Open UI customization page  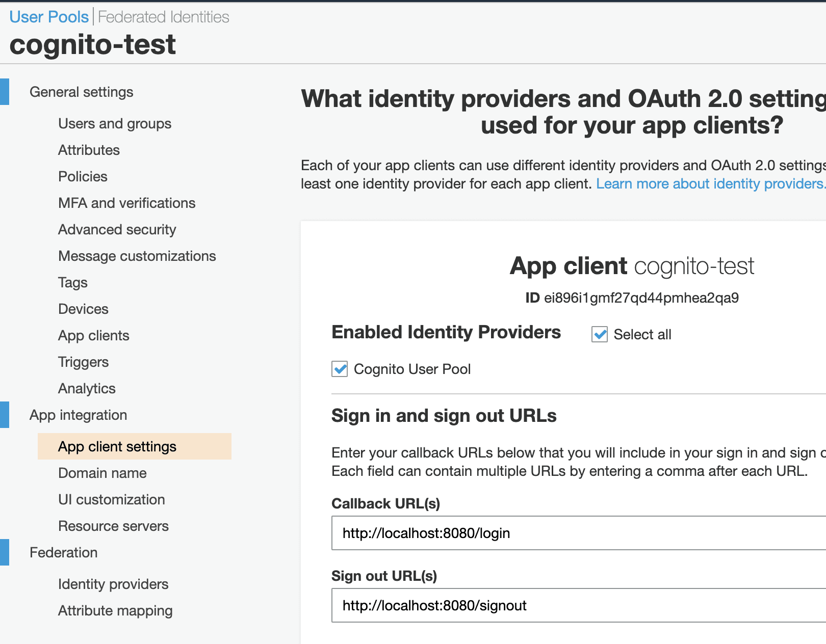[112, 499]
